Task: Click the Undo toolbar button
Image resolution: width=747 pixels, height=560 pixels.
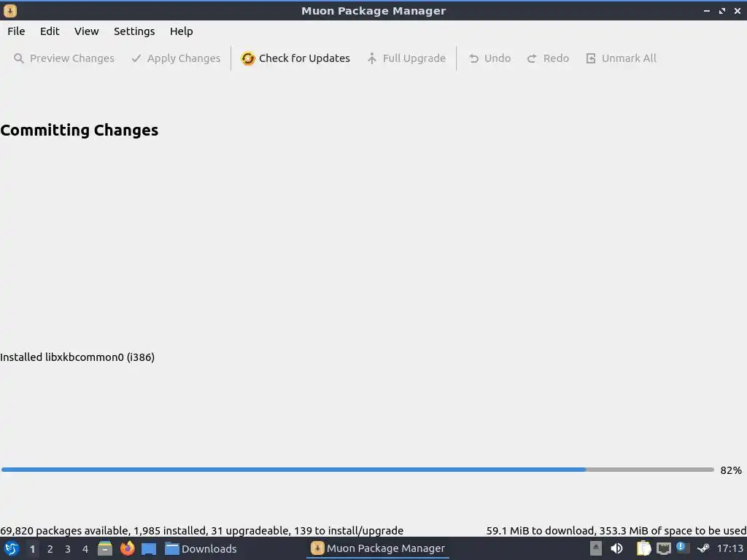Action: point(489,58)
